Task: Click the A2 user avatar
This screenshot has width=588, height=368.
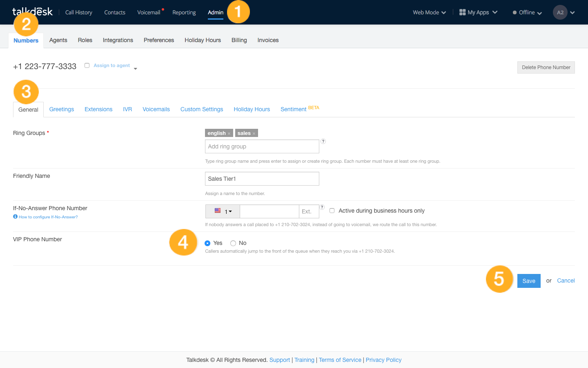Action: point(560,12)
